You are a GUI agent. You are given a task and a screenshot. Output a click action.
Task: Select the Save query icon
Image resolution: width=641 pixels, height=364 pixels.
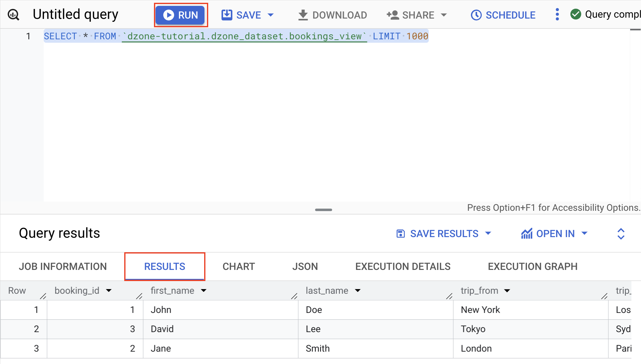[226, 15]
